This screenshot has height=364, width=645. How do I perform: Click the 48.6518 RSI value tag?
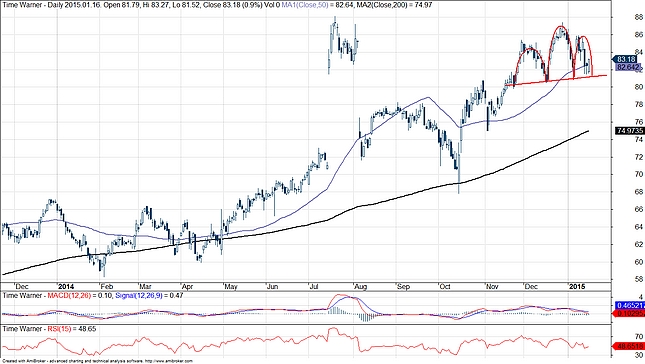[x=630, y=347]
